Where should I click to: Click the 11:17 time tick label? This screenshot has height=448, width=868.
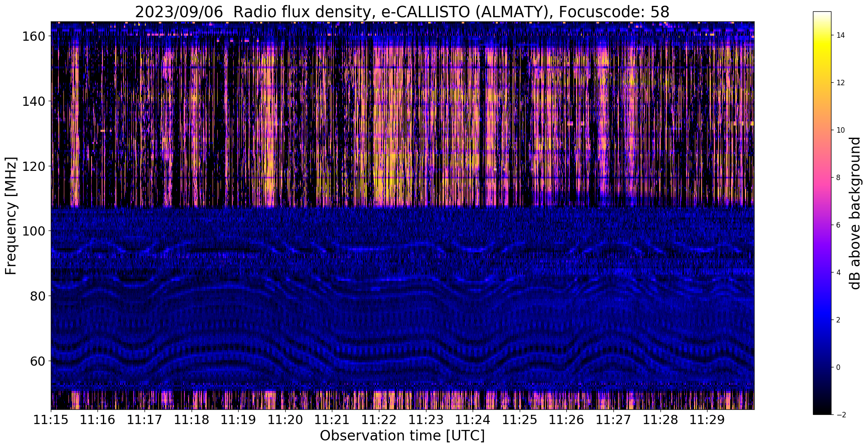[x=145, y=420]
